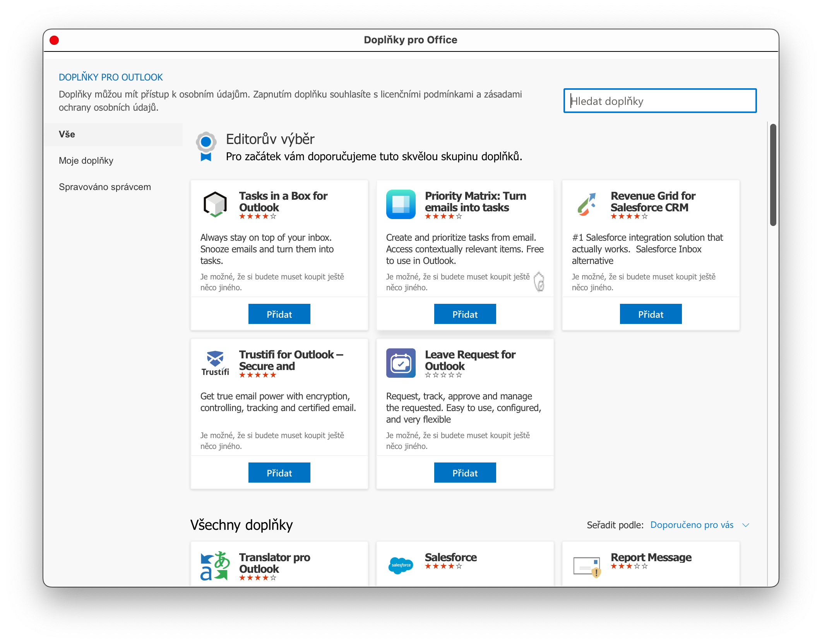Image resolution: width=822 pixels, height=644 pixels.
Task: Click the Translator pro Outlook icon
Action: pos(215,566)
